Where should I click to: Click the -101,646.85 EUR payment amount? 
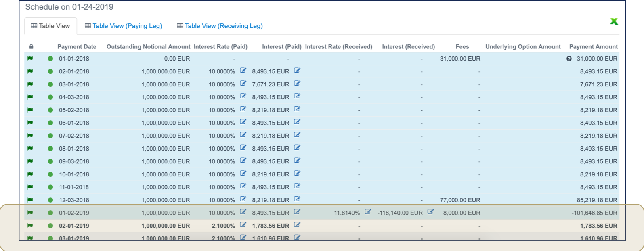pyautogui.click(x=594, y=213)
